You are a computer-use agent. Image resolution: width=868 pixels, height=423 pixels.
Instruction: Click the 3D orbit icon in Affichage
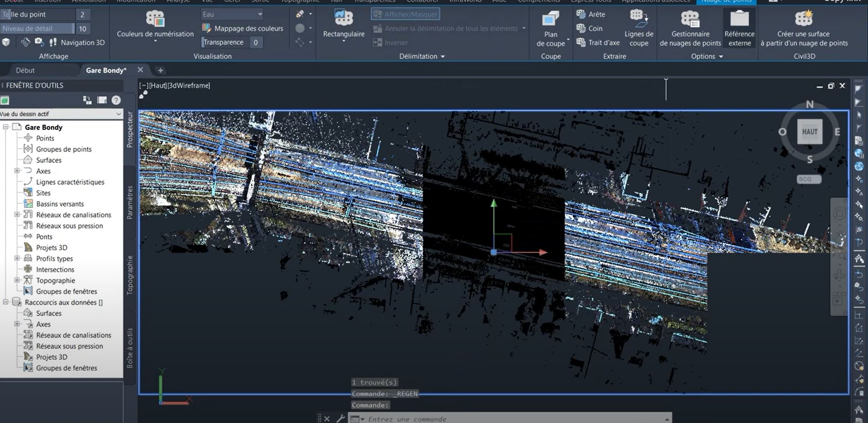click(x=26, y=42)
